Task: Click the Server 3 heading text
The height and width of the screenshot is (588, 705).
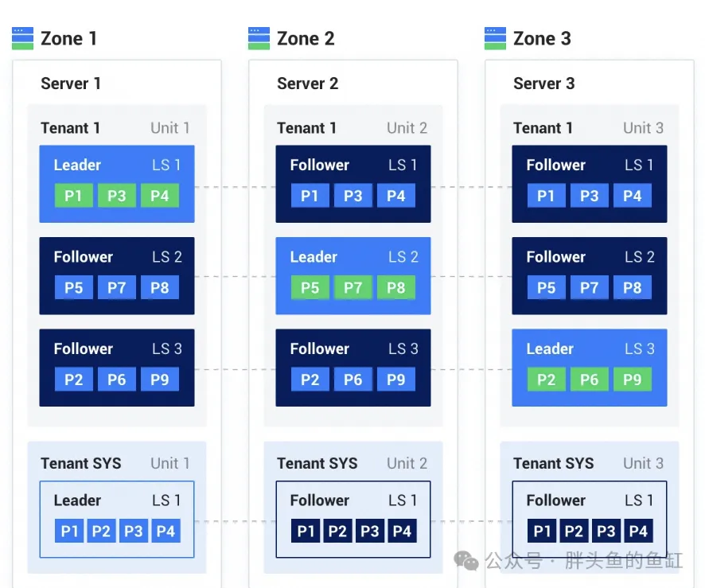Action: (x=543, y=84)
